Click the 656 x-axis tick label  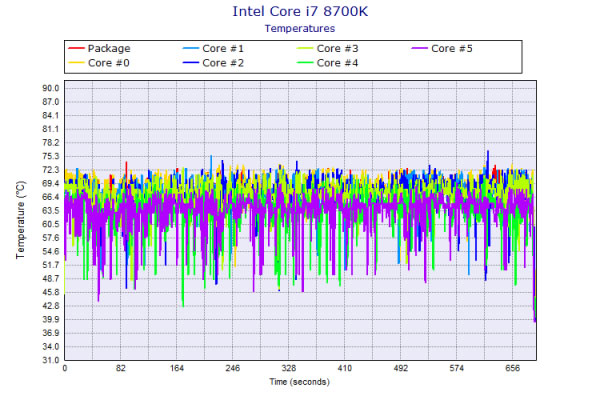point(512,368)
